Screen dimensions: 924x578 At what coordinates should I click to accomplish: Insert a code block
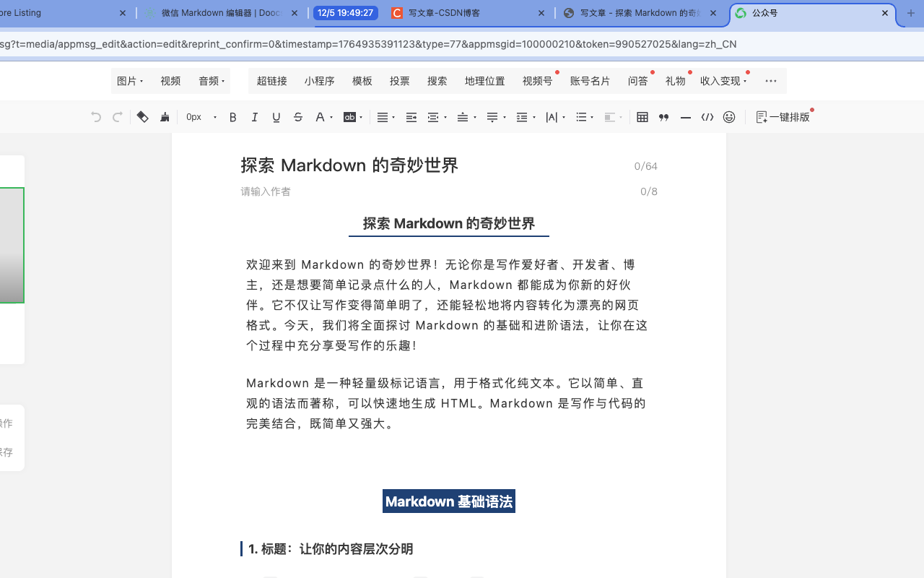tap(707, 116)
